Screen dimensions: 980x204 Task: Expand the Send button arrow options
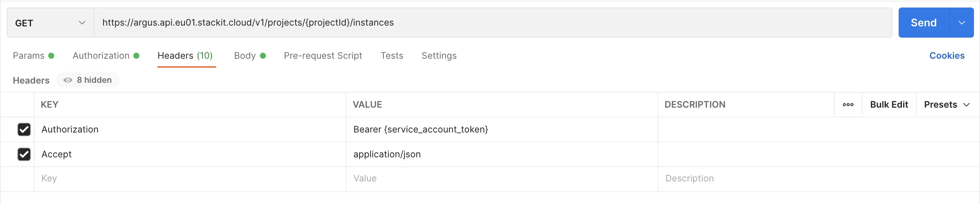point(962,23)
